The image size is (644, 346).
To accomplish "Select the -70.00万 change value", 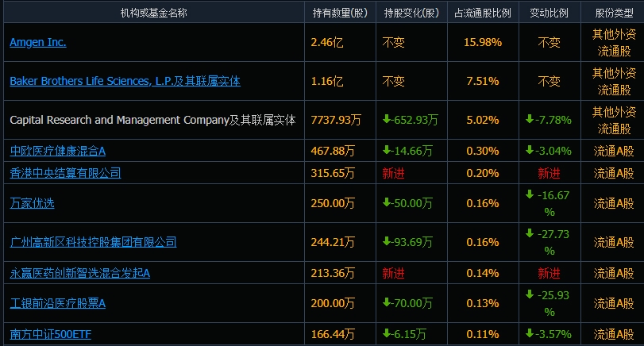I will 407,303.
